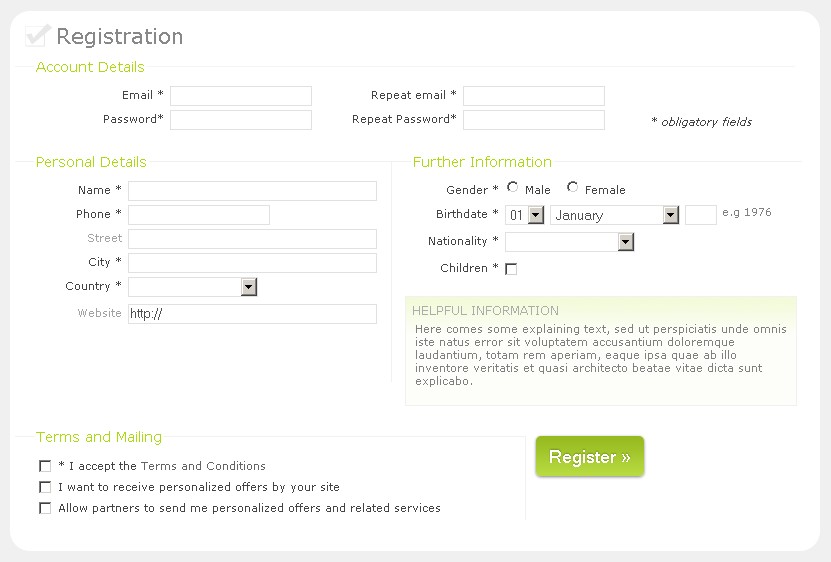The height and width of the screenshot is (562, 831).
Task: Click the Registration checkmark icon
Action: (37, 36)
